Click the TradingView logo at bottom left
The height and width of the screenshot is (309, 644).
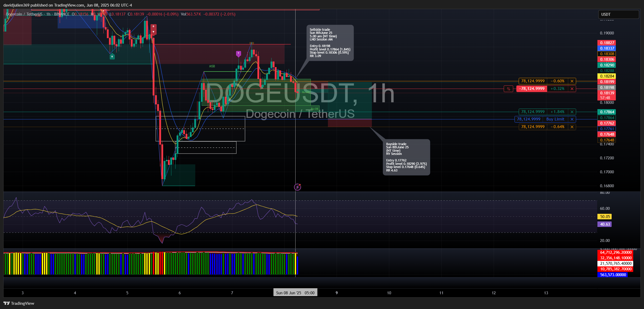click(x=19, y=303)
